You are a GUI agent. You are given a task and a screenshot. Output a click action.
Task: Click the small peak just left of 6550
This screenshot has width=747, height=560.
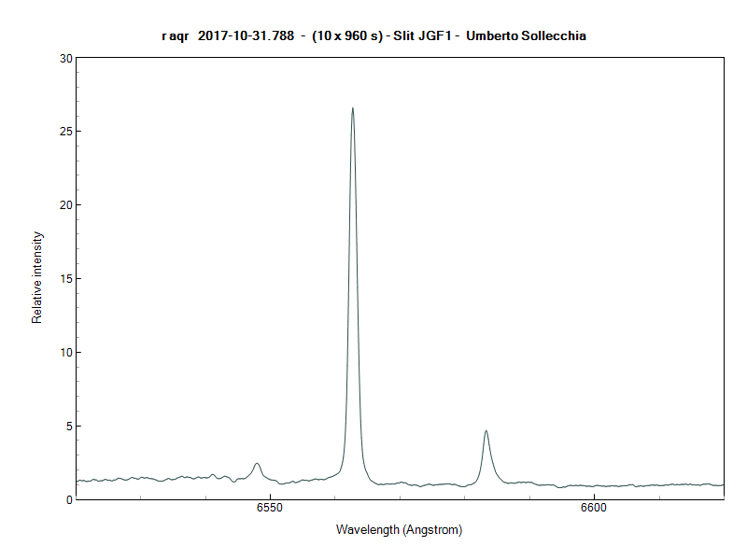click(x=257, y=463)
